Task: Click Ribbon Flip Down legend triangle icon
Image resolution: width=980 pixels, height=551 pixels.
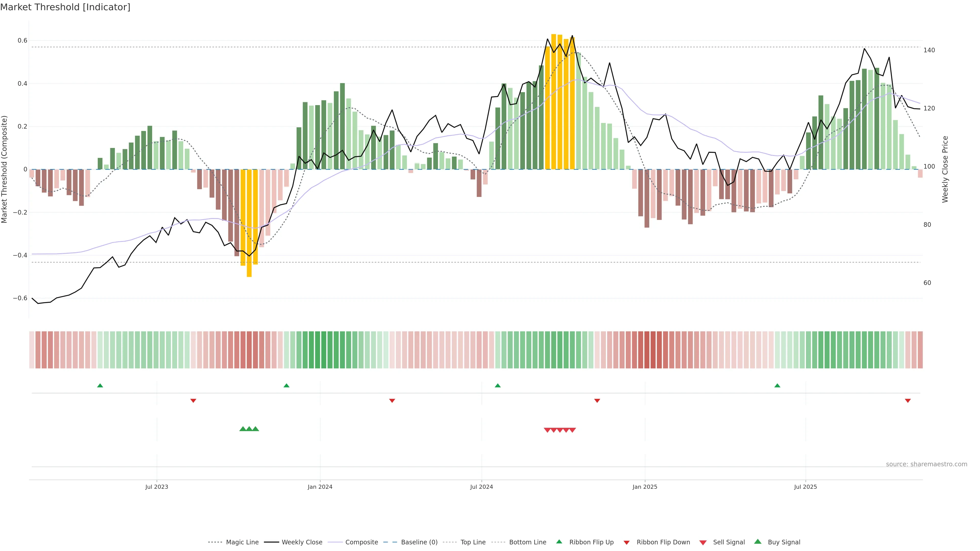Action: (627, 543)
